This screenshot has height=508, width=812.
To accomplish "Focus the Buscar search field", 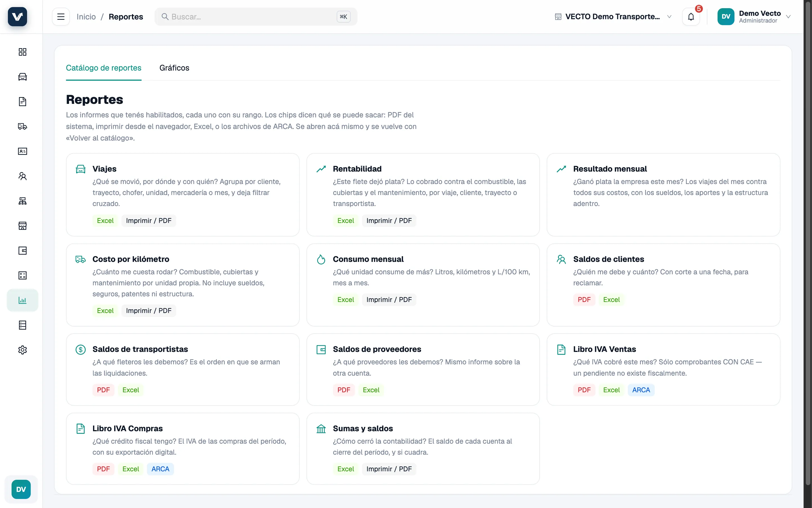I will [256, 16].
